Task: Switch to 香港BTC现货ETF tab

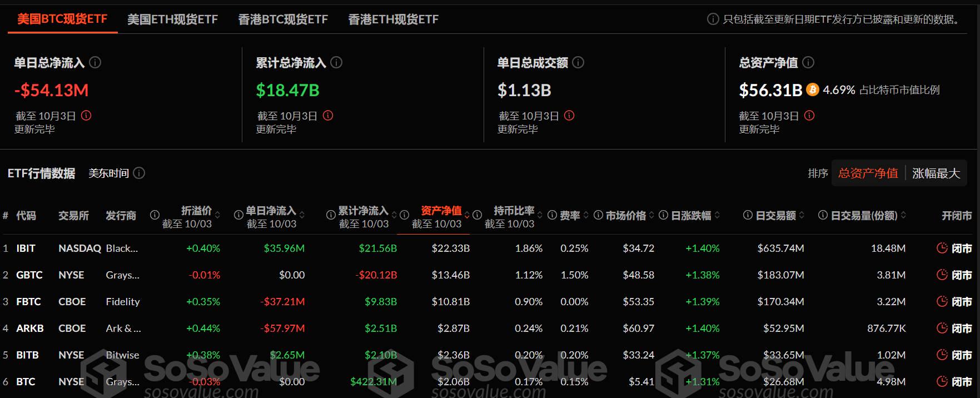Action: tap(283, 19)
